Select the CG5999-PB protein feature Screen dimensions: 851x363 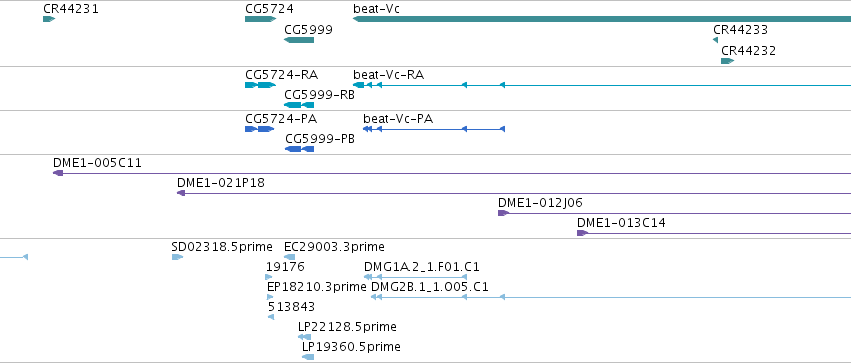[300, 149]
